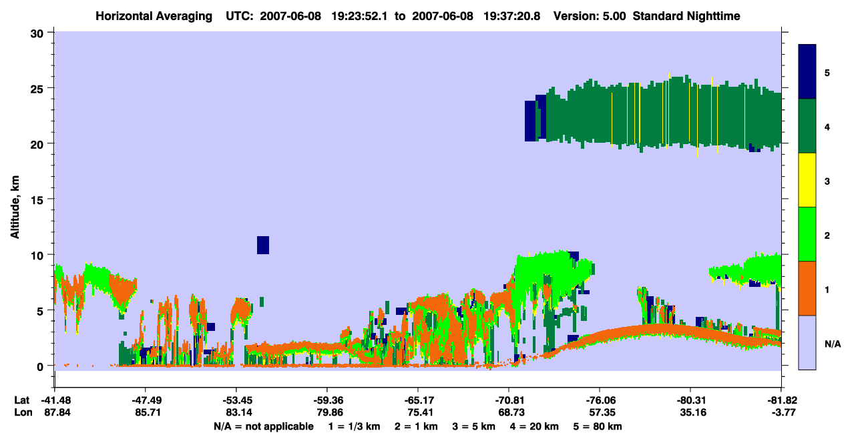Click legend text '3 = 5 km'
The image size is (868, 445).
tap(475, 426)
